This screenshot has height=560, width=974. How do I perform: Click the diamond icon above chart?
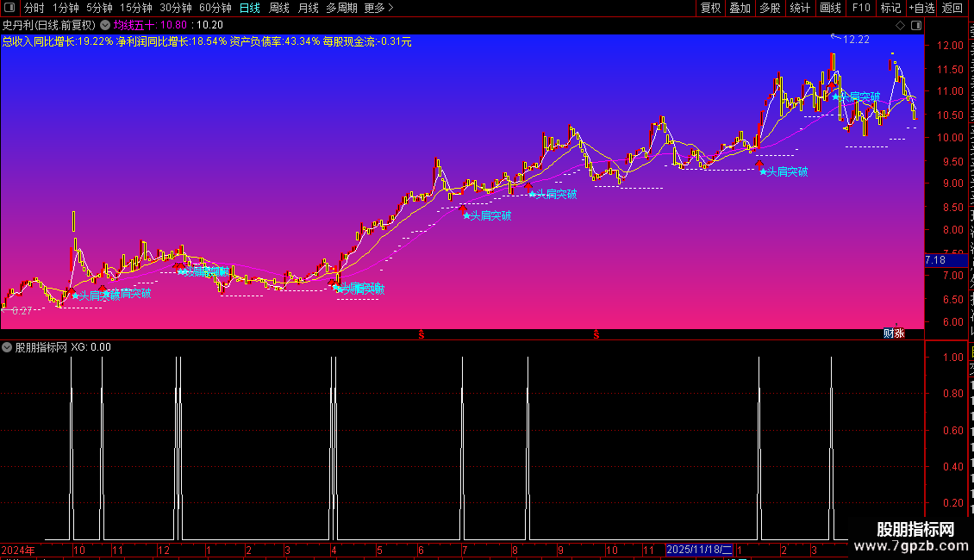(900, 26)
